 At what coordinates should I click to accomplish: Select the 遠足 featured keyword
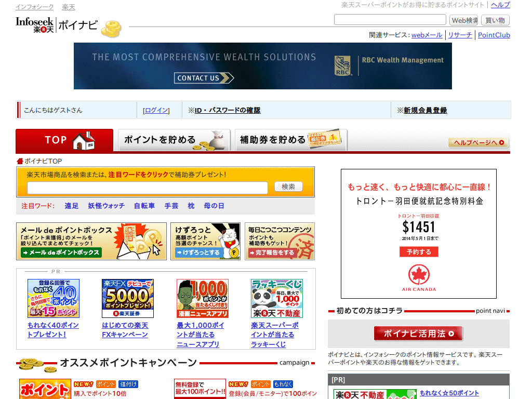point(71,206)
